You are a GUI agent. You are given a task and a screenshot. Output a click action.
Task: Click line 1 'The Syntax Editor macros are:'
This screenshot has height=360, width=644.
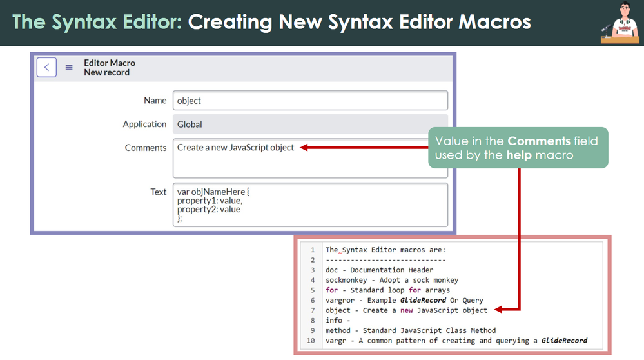(x=385, y=250)
